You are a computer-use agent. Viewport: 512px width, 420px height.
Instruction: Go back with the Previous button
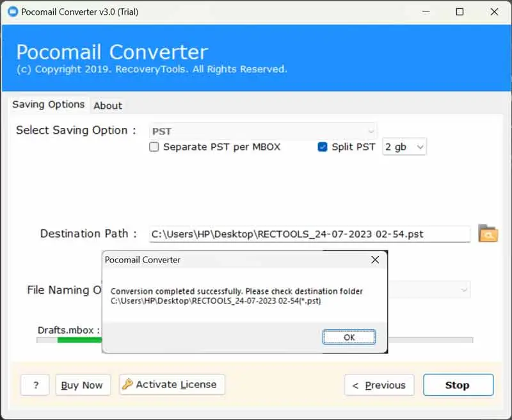379,385
